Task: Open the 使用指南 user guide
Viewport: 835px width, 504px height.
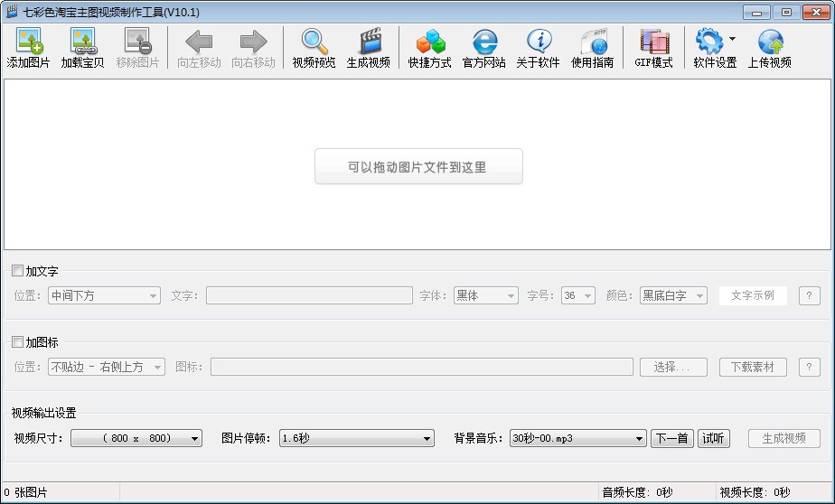Action: click(x=593, y=42)
